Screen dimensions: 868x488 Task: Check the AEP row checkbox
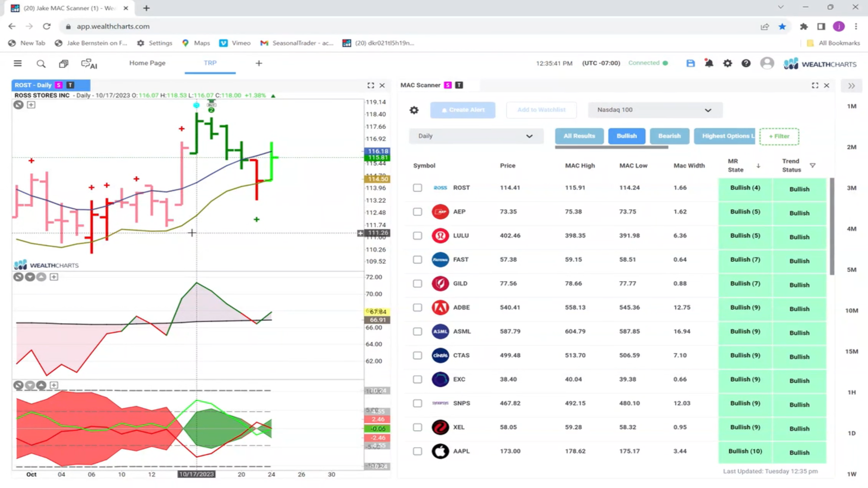[x=417, y=211]
